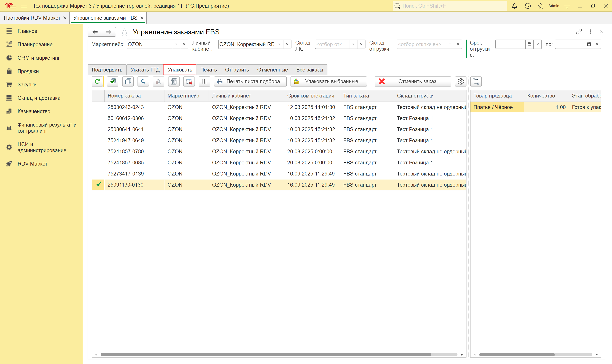Click the clear table filter icon

[x=189, y=81]
